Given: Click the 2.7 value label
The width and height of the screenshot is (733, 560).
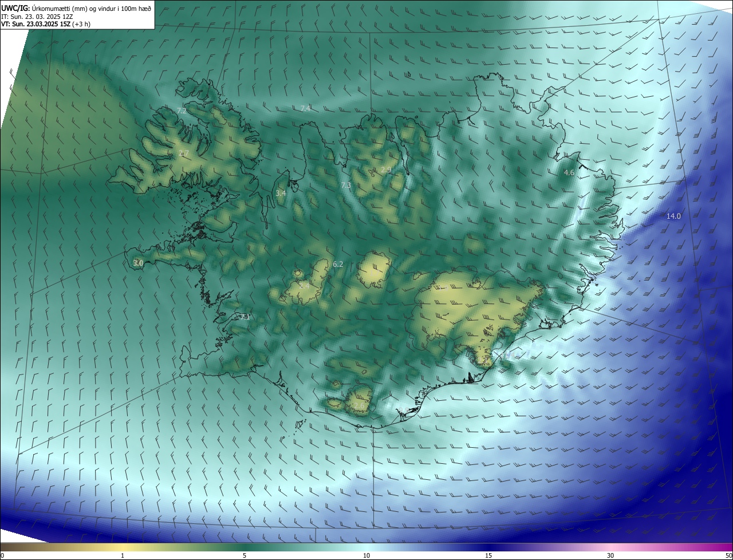Looking at the screenshot, I should pos(184,153).
